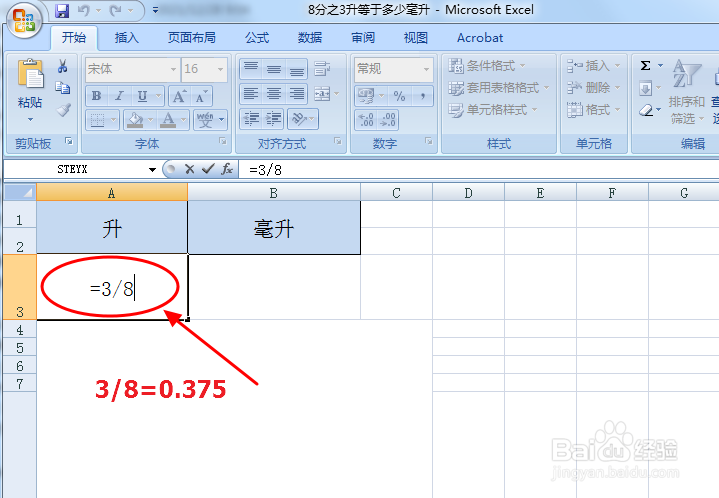Open the 数据 ribbon tab
The image size is (719, 498).
[x=310, y=38]
